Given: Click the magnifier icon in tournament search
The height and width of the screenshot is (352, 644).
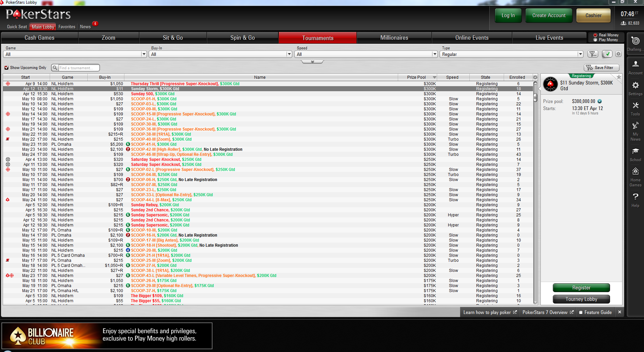Looking at the screenshot, I should [55, 68].
